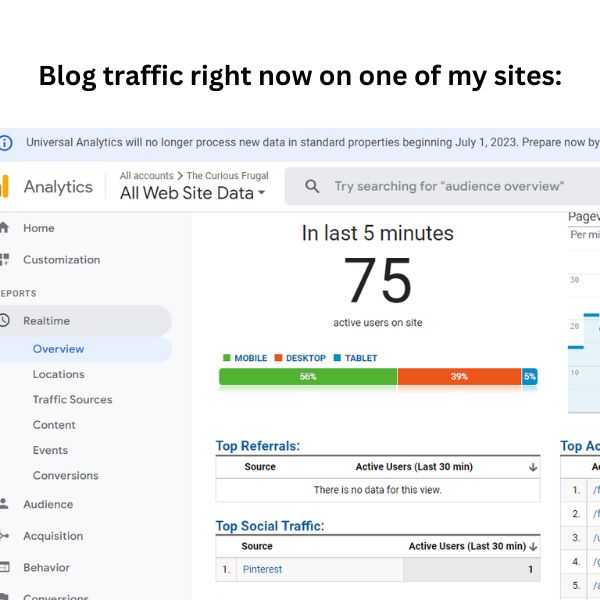The image size is (600, 600).
Task: Click the Behavior panel icon
Action: point(4,567)
